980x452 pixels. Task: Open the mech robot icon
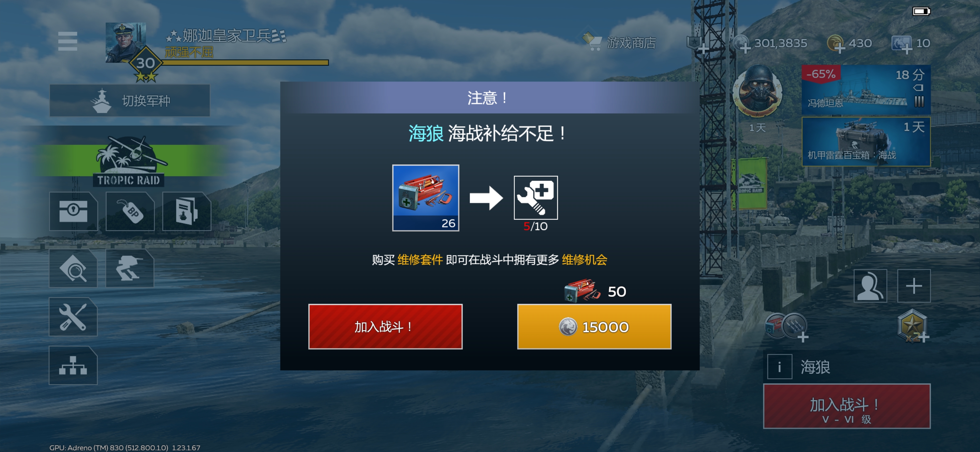tap(130, 268)
